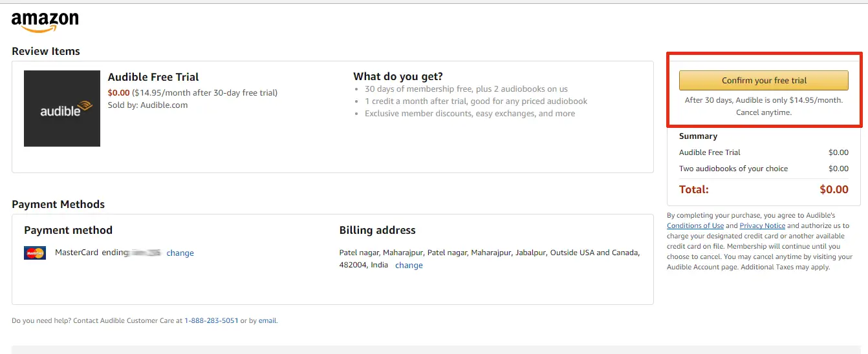The image size is (868, 354).
Task: Click 'Review Items' heading
Action: [46, 52]
